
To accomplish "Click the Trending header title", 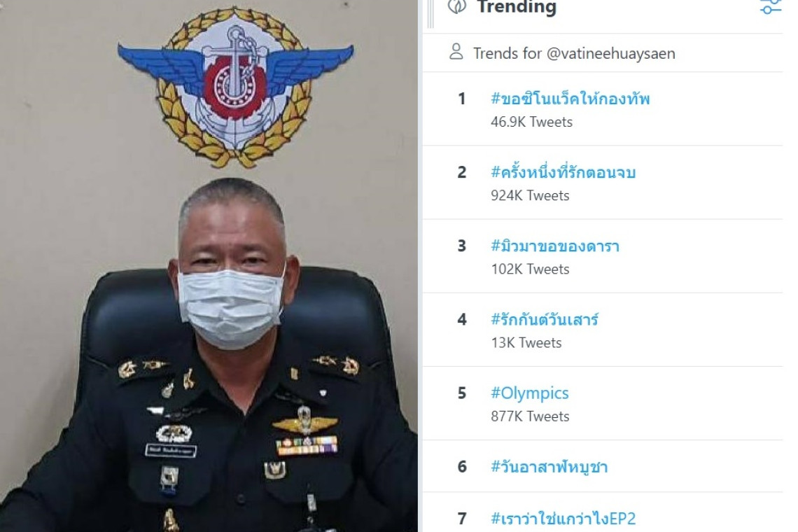I will (517, 8).
